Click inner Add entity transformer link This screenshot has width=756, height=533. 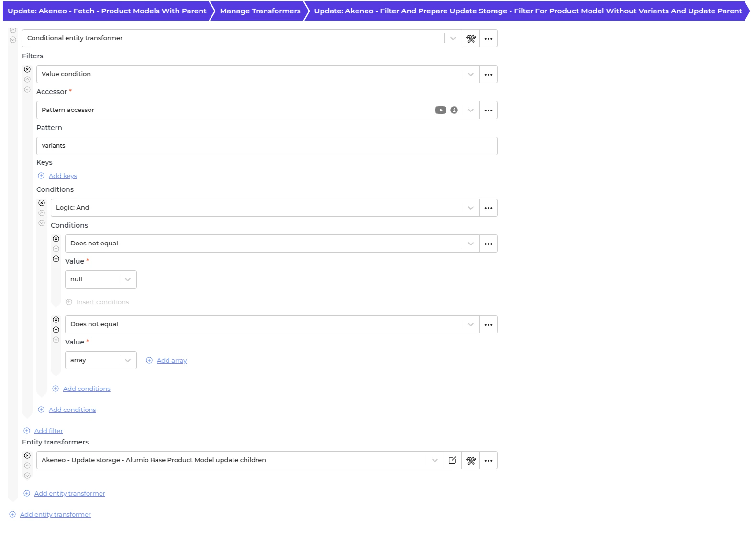[x=70, y=493]
